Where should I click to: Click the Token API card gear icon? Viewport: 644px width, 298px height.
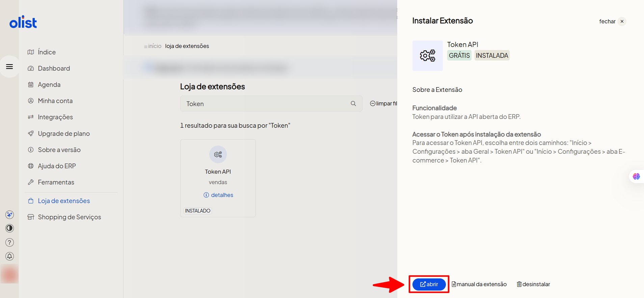pos(218,154)
